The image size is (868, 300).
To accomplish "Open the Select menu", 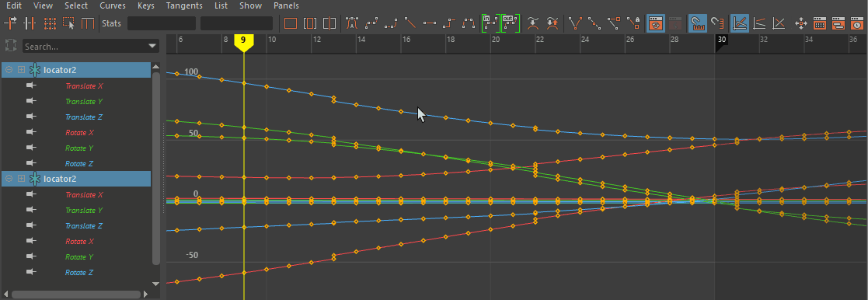I will (76, 5).
